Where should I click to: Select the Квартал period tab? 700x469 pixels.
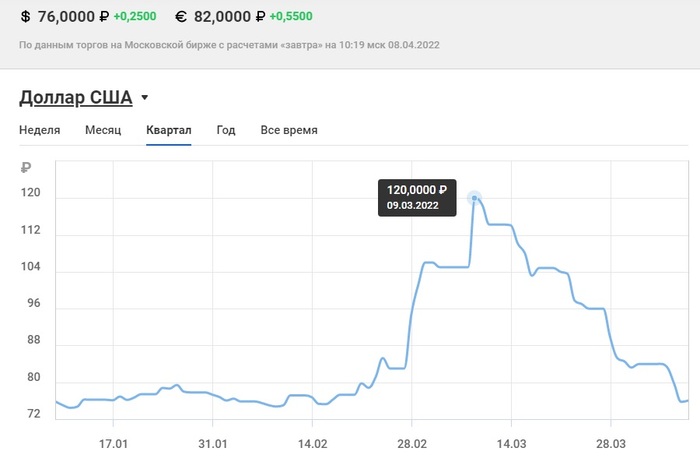click(x=168, y=130)
